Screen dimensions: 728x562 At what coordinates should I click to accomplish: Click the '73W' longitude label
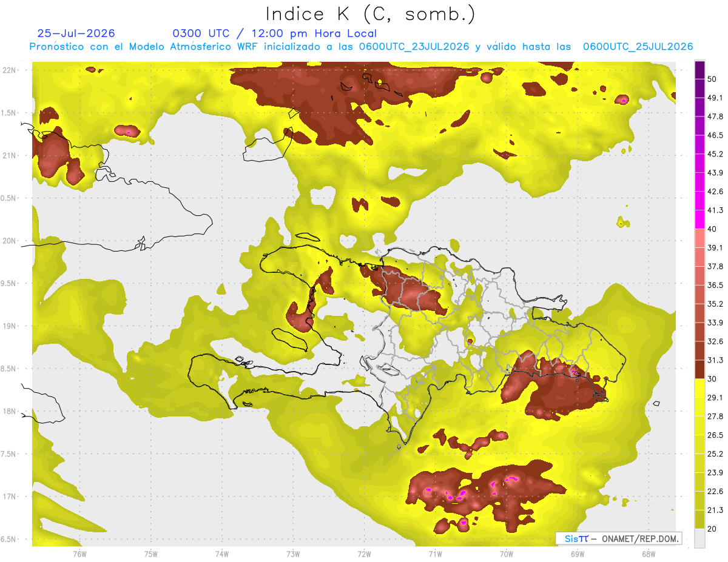pos(293,554)
